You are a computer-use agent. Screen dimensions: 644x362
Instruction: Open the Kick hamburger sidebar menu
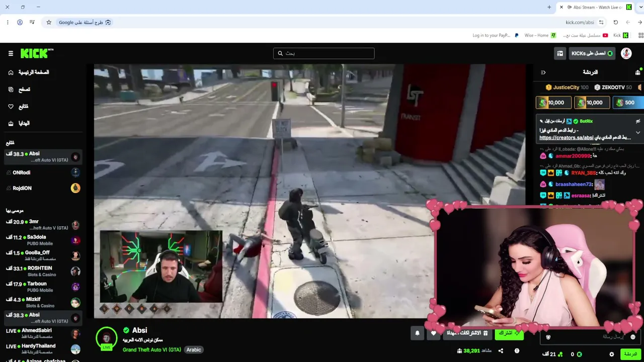(11, 53)
